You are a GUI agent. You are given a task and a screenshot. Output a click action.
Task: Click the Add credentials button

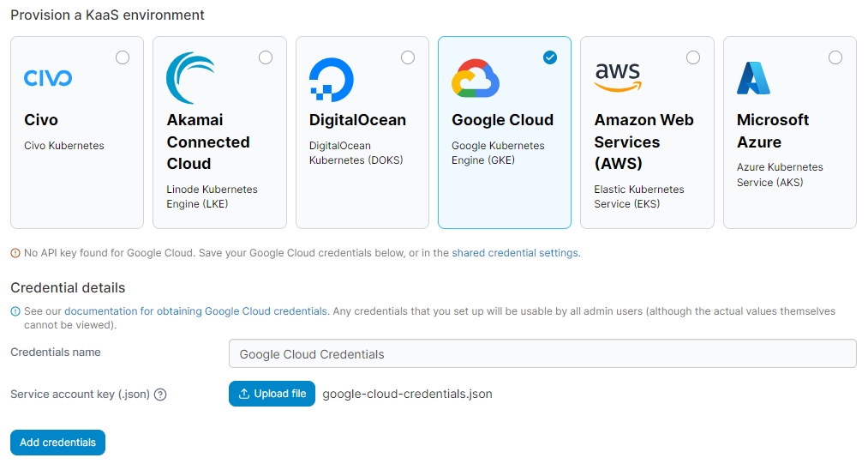[x=57, y=443]
